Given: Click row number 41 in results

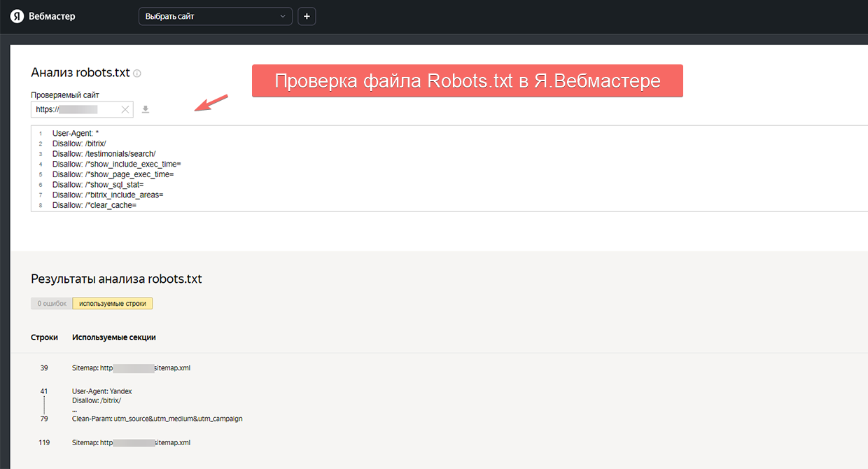Looking at the screenshot, I should tap(44, 391).
